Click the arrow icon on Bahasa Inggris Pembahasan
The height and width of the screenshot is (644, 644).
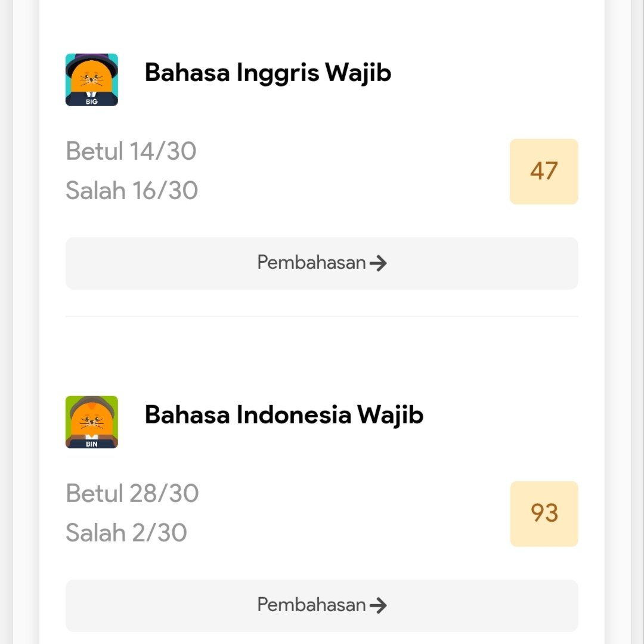pyautogui.click(x=378, y=263)
